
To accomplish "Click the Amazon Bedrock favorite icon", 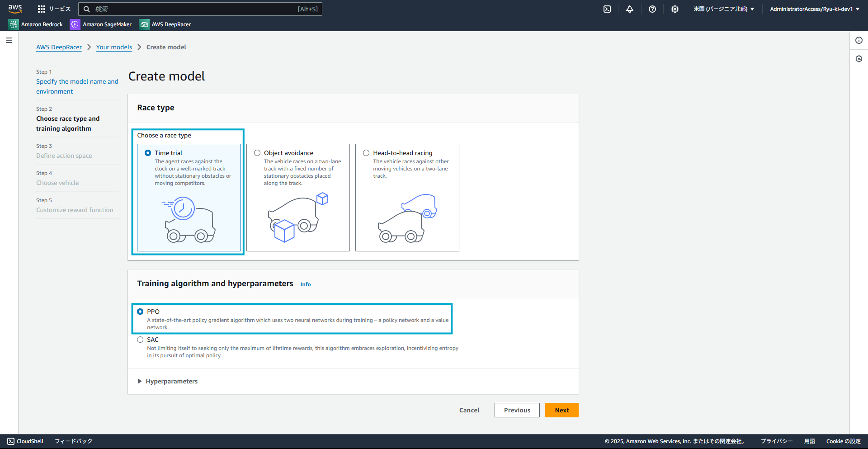I will click(x=14, y=24).
